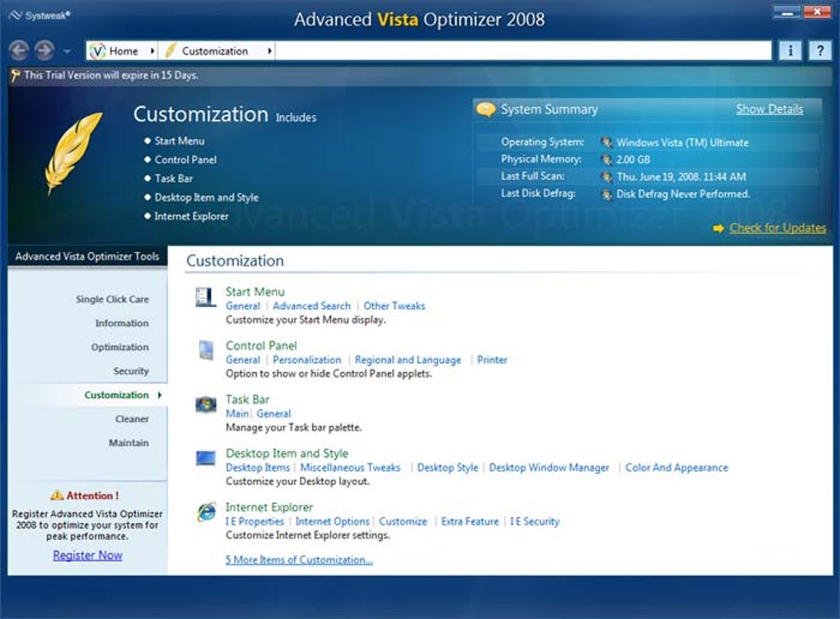Open Color And Appearance link
Image resolution: width=840 pixels, height=619 pixels.
point(677,468)
